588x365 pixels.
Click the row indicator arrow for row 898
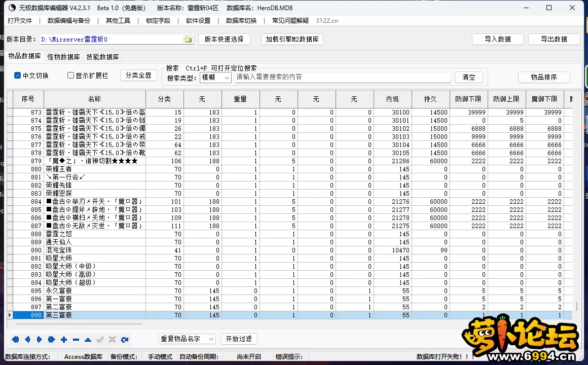point(10,315)
